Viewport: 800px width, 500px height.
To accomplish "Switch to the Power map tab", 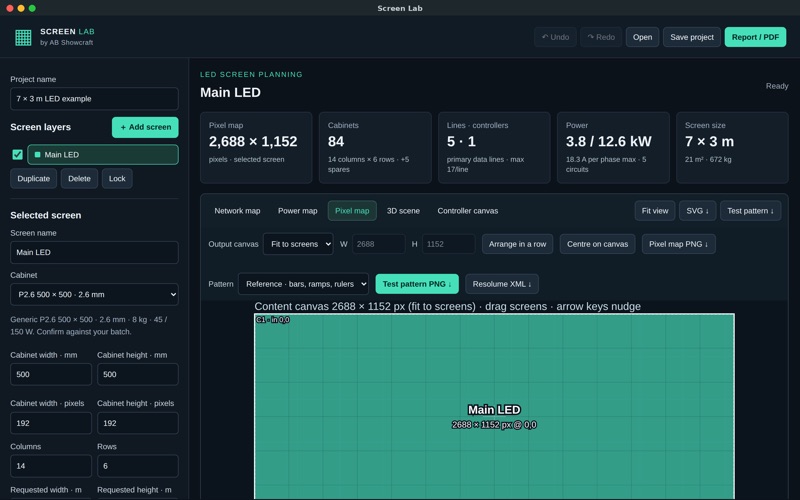I will tap(297, 211).
